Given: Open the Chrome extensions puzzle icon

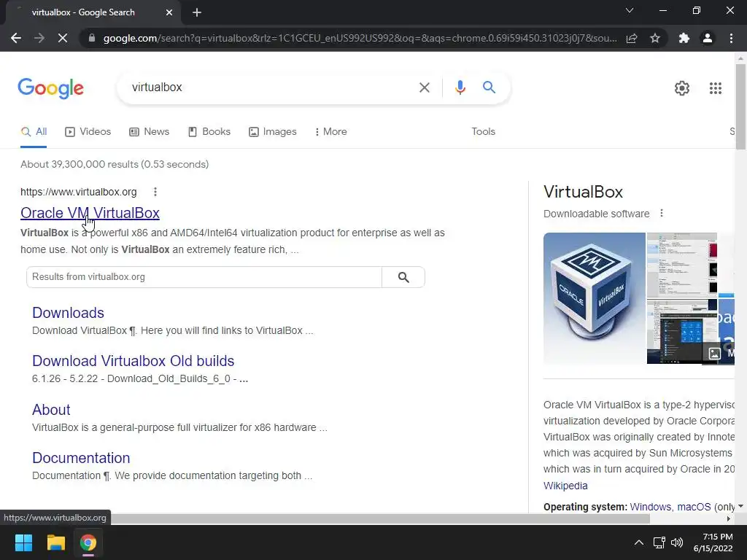Looking at the screenshot, I should click(x=684, y=38).
